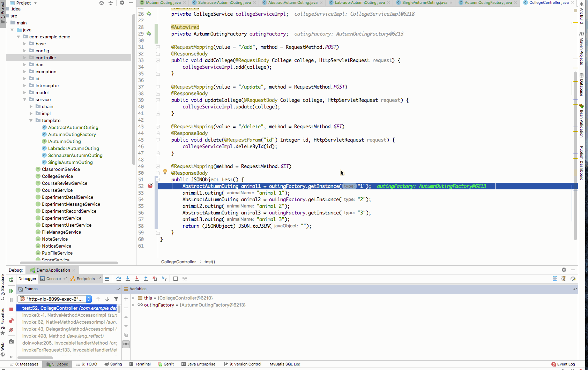Expand the controller package folder

[x=25, y=58]
